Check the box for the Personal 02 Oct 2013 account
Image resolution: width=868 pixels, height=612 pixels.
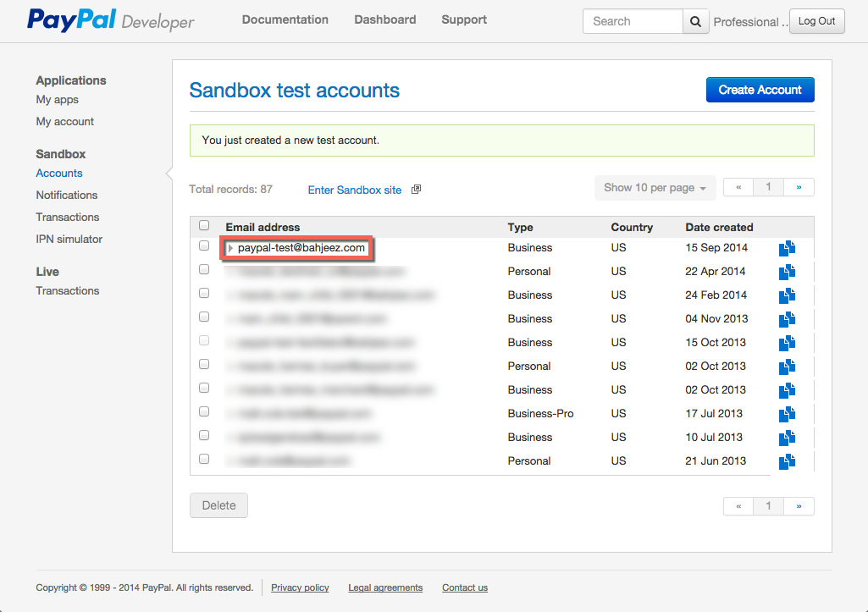pyautogui.click(x=204, y=364)
